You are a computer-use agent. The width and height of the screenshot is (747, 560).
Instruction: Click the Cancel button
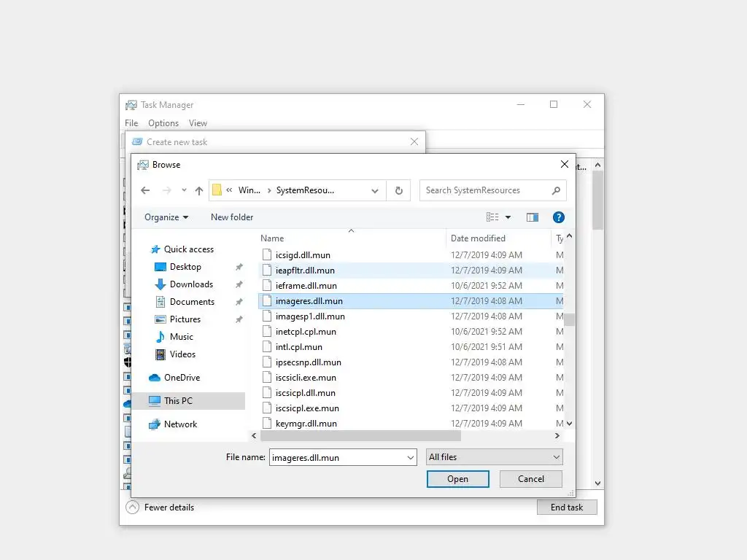[x=531, y=479]
